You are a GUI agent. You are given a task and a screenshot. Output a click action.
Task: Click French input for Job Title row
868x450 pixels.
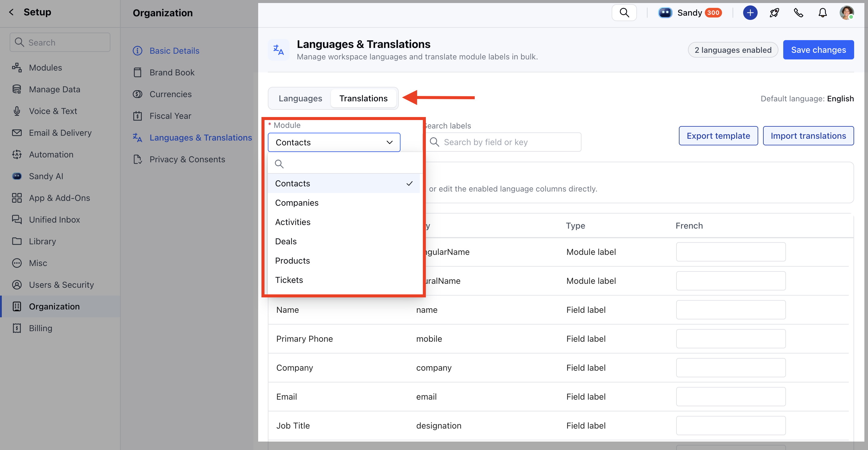pyautogui.click(x=730, y=426)
